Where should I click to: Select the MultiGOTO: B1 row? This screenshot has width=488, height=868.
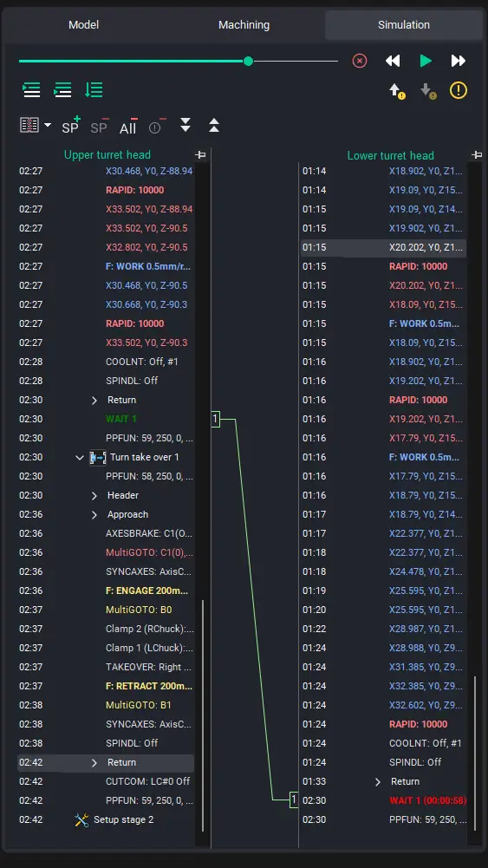tap(106, 705)
